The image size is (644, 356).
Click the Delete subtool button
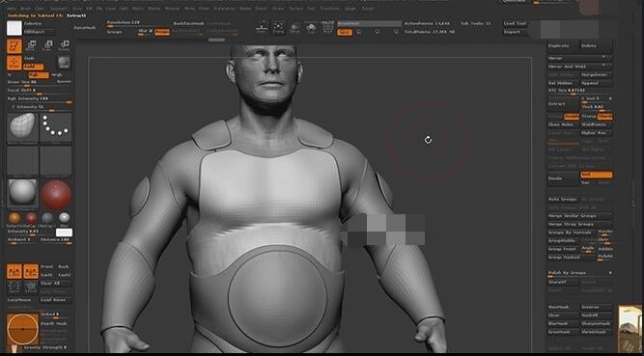tap(597, 46)
